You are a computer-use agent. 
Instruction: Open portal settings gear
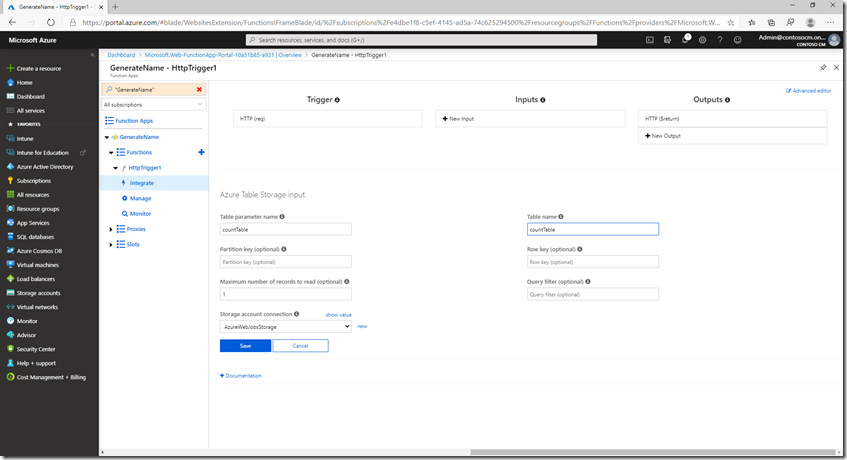click(702, 40)
